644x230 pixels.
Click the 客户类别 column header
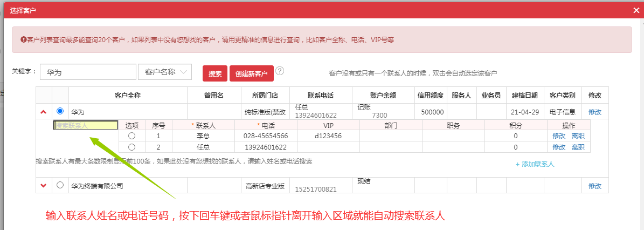[x=562, y=96]
